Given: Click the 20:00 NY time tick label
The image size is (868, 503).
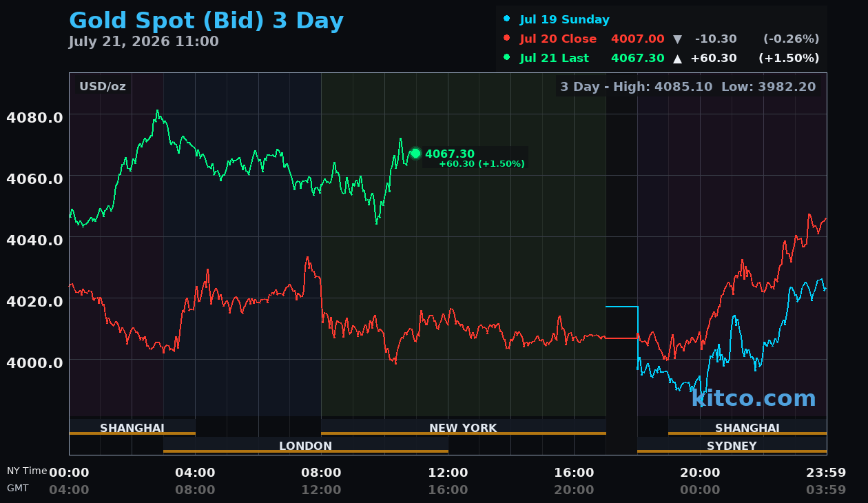Looking at the screenshot, I should (x=700, y=473).
